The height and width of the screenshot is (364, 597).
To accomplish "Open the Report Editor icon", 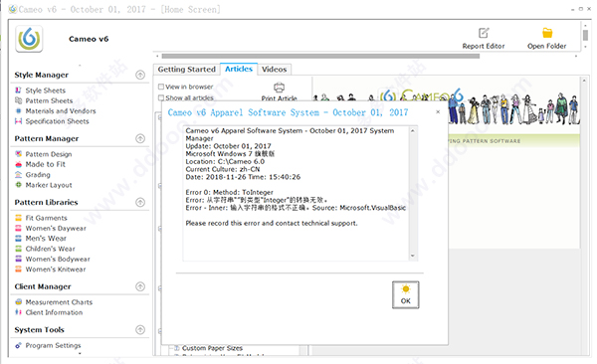I will point(484,33).
